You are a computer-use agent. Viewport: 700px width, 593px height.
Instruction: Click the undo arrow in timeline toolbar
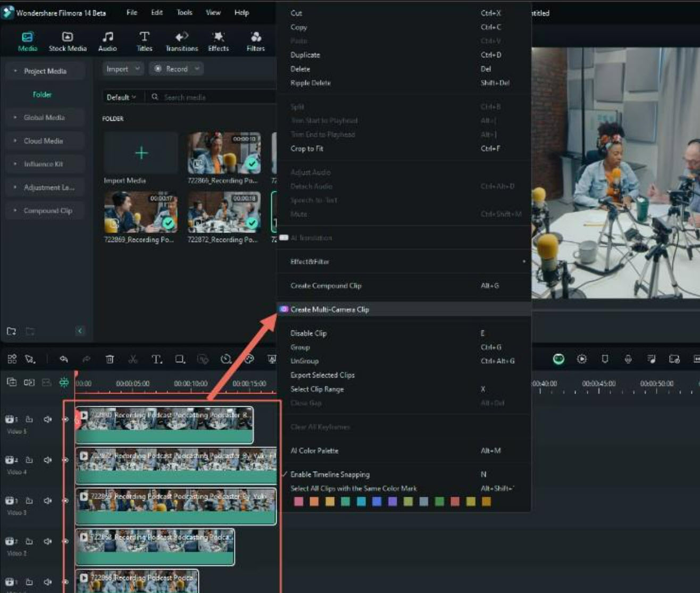pyautogui.click(x=64, y=359)
